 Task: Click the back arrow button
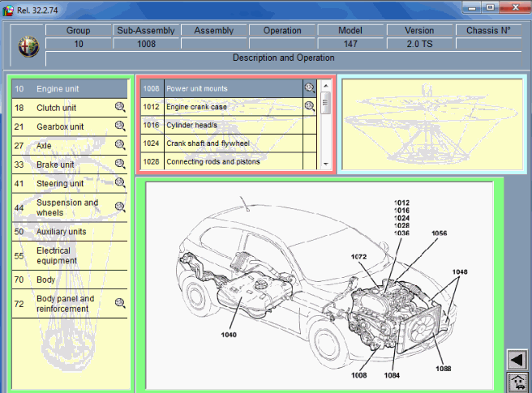[x=517, y=360]
